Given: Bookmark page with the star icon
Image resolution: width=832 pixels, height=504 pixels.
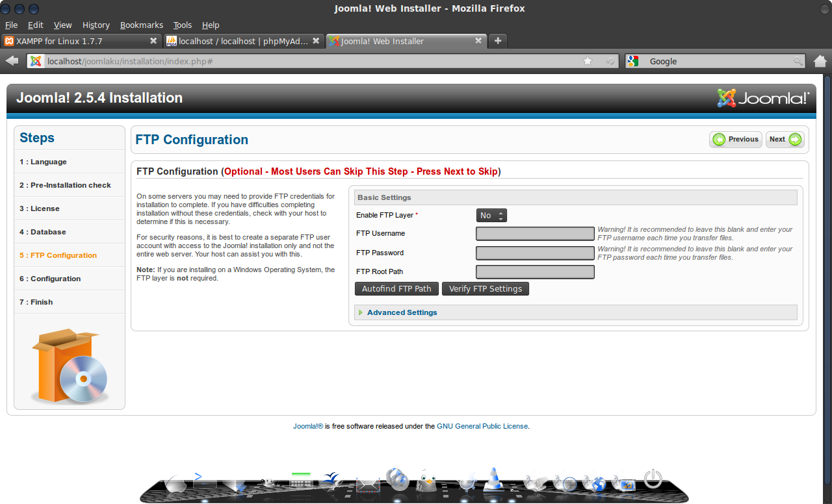Looking at the screenshot, I should (588, 61).
